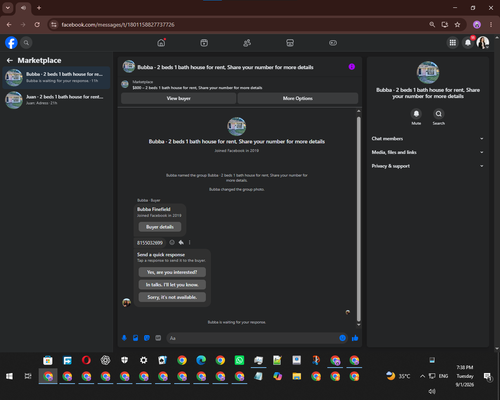This screenshot has width=500, height=400.
Task: Open the Video tab icon in top navigation
Action: (x=204, y=43)
